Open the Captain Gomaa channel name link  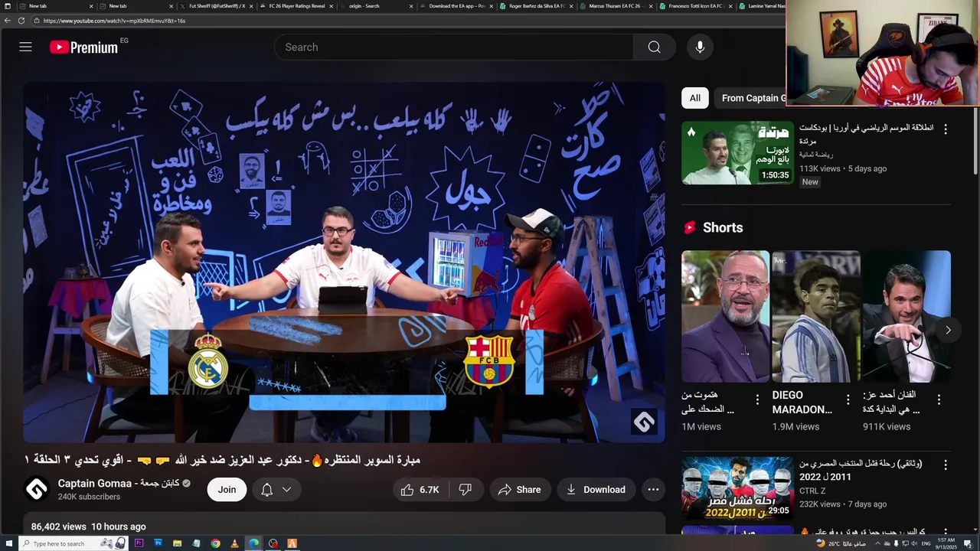(118, 484)
